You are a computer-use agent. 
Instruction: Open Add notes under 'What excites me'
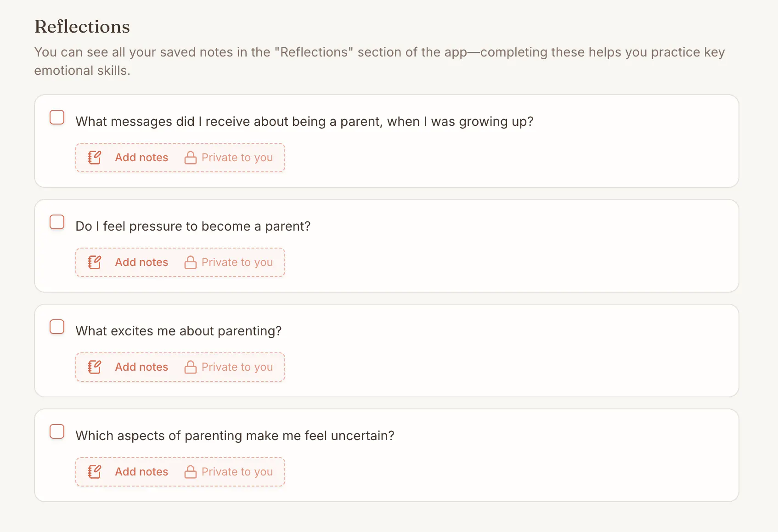pyautogui.click(x=141, y=367)
